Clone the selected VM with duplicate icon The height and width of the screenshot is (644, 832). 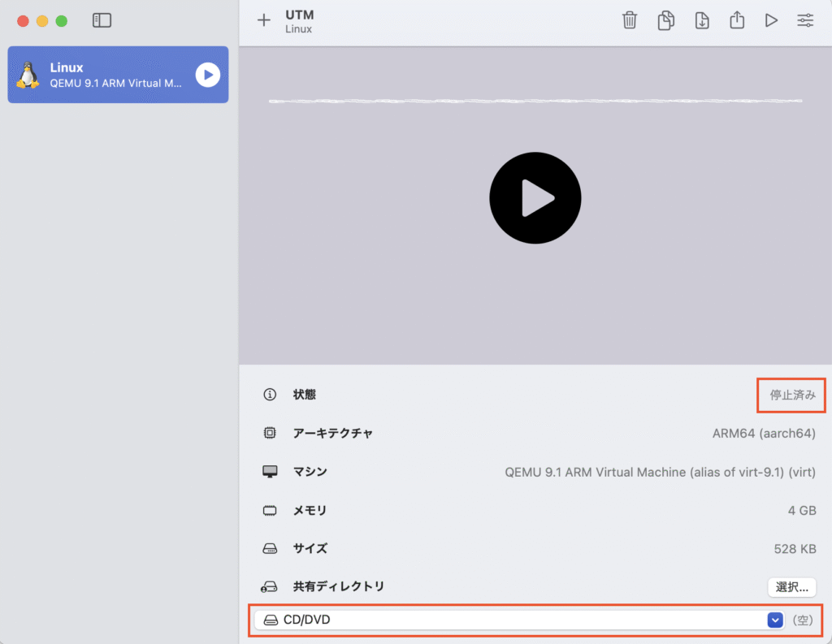(665, 20)
